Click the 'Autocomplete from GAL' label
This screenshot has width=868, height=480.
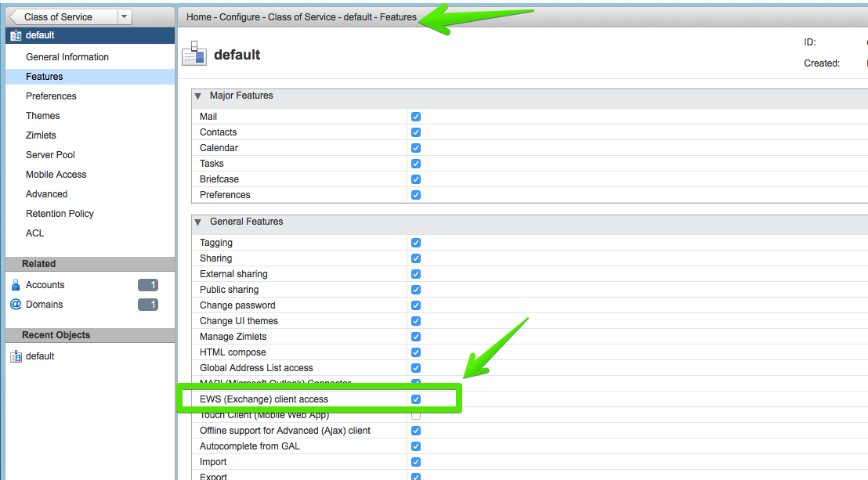click(x=250, y=446)
